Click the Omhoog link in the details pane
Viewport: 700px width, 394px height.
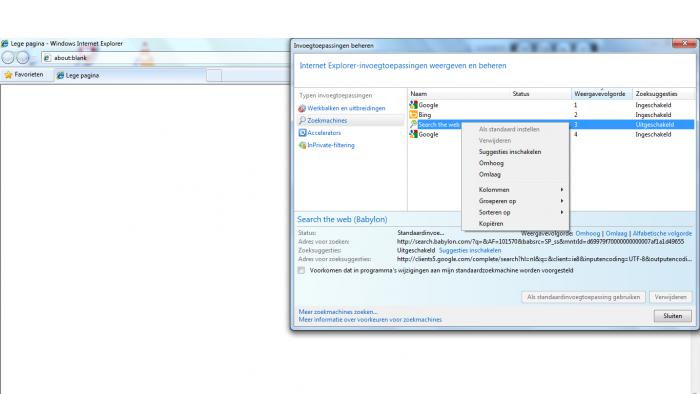588,233
